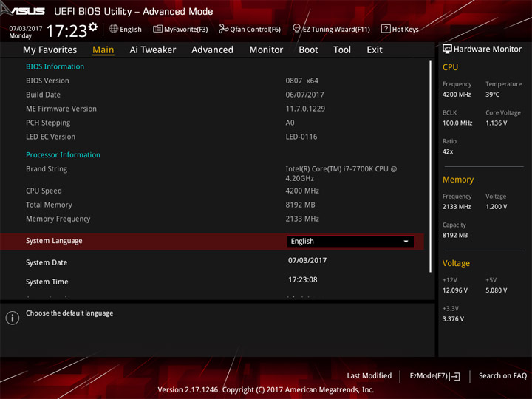Click MyFavorite(F3) label
Viewport: 532px width, 399px height.
(186, 30)
